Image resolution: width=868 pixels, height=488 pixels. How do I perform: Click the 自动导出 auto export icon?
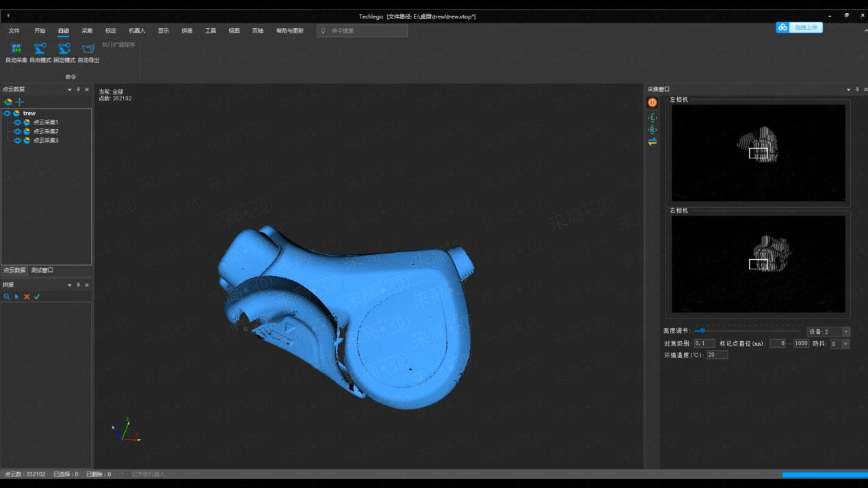pos(88,49)
